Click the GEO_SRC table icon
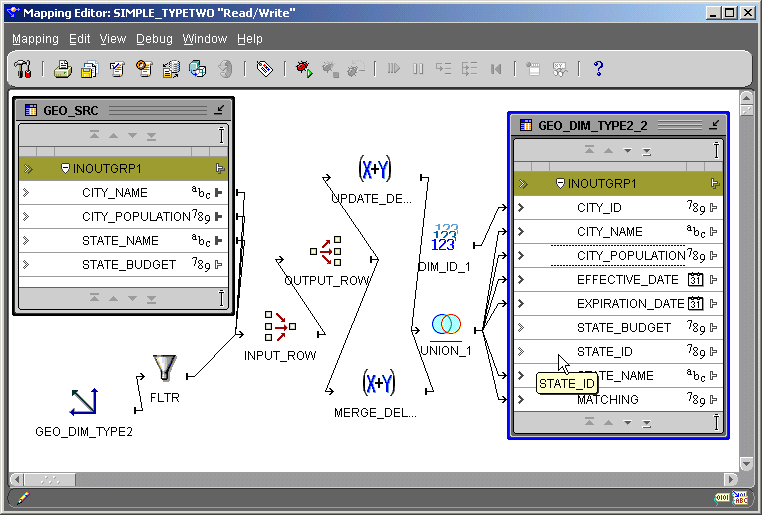Screen dimensions: 762x515 (31, 110)
